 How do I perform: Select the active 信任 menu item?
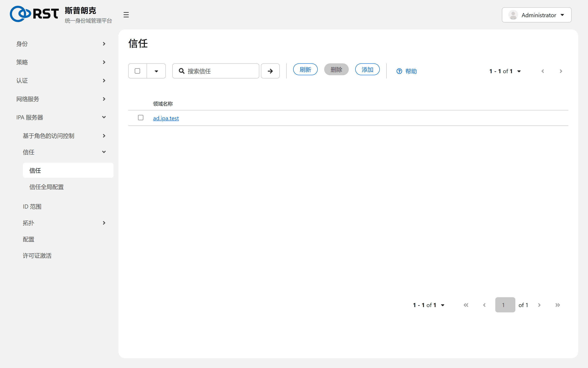68,170
